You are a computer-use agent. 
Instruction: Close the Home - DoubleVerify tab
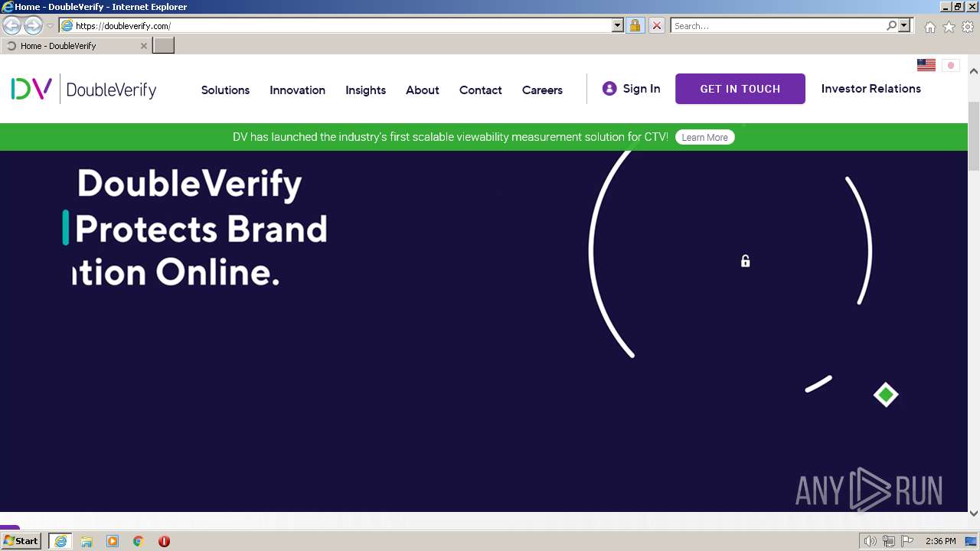(143, 46)
